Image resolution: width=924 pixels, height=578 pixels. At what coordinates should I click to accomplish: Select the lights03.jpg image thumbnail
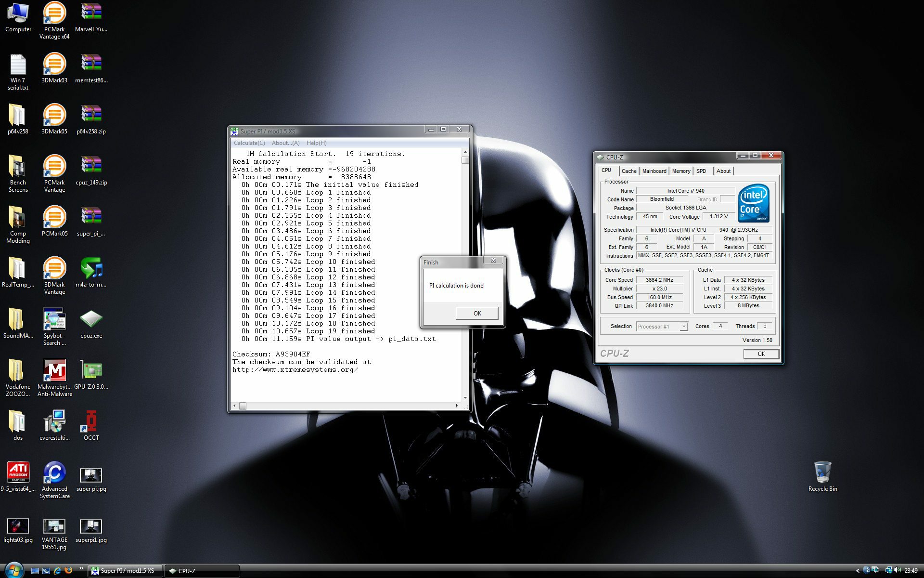point(18,530)
